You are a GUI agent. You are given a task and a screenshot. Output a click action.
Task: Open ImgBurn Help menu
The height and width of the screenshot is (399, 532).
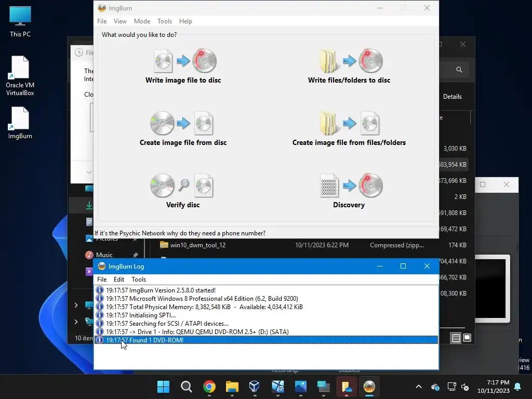(185, 21)
